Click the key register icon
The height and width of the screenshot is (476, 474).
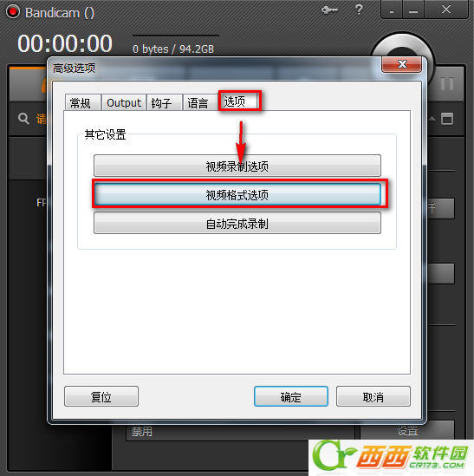[x=329, y=10]
